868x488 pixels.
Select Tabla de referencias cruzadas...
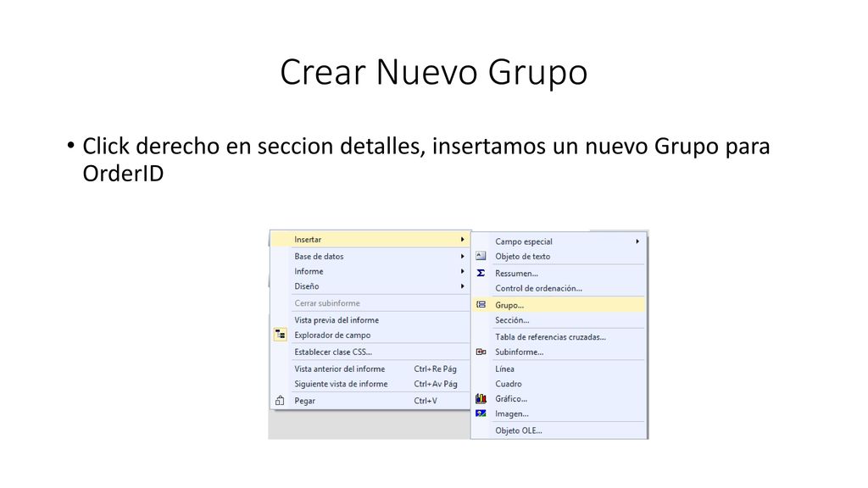click(x=559, y=337)
